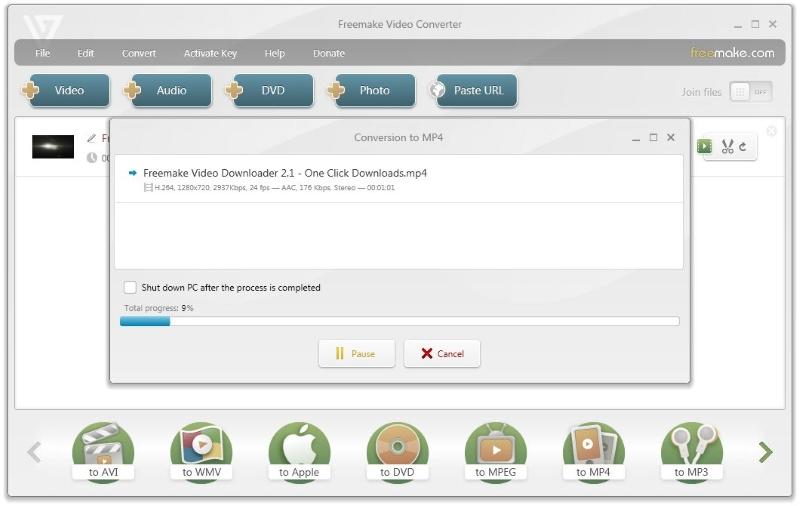This screenshot has height=506, width=800.
Task: Open the Donate menu
Action: tap(329, 53)
